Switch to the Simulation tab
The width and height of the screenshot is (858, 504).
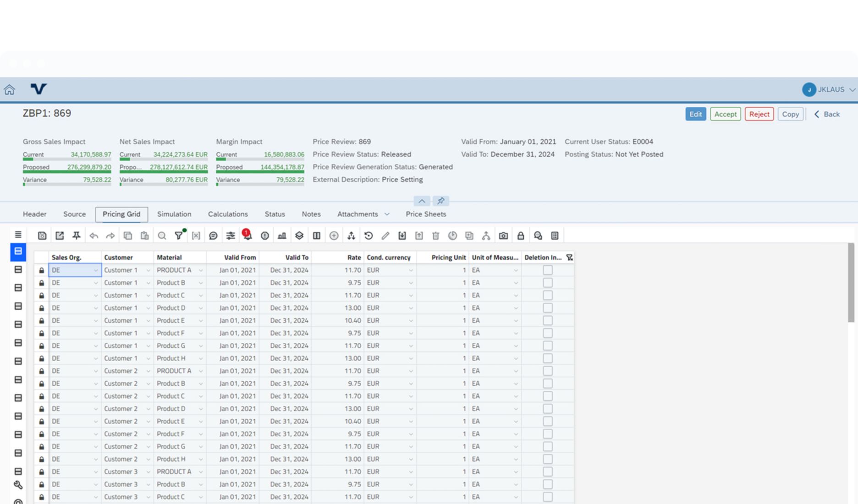click(174, 214)
